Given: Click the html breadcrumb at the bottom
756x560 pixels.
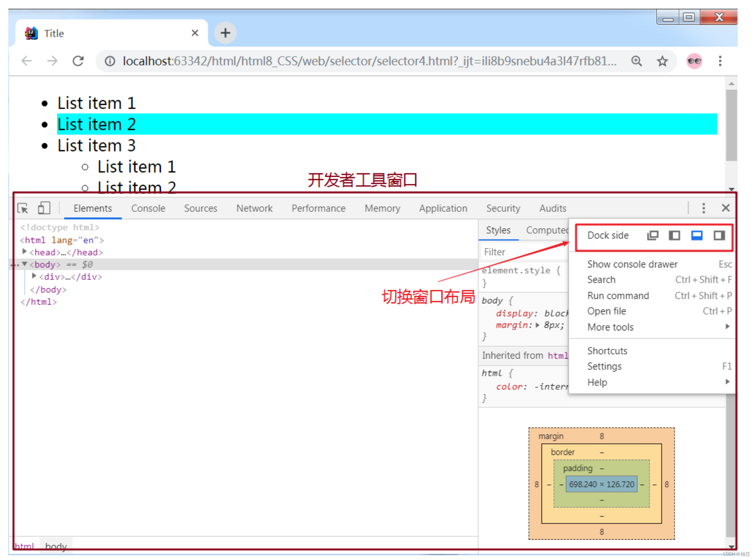Looking at the screenshot, I should click(x=24, y=546).
